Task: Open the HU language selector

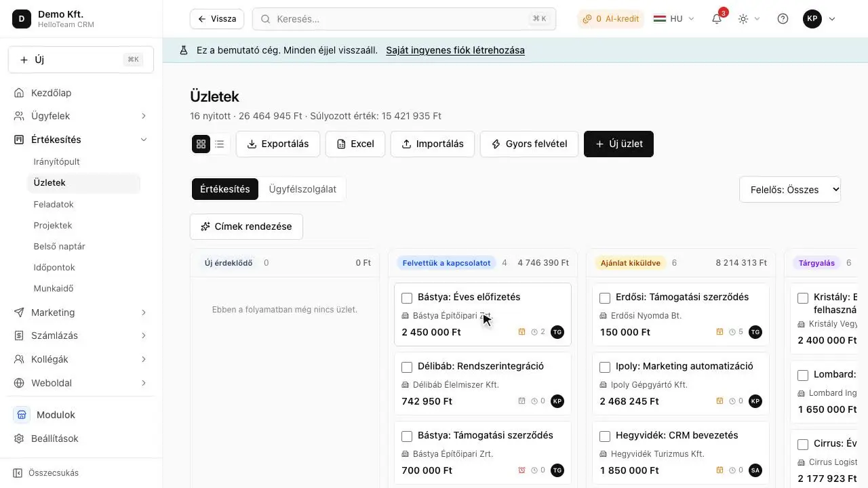Action: coord(674,19)
